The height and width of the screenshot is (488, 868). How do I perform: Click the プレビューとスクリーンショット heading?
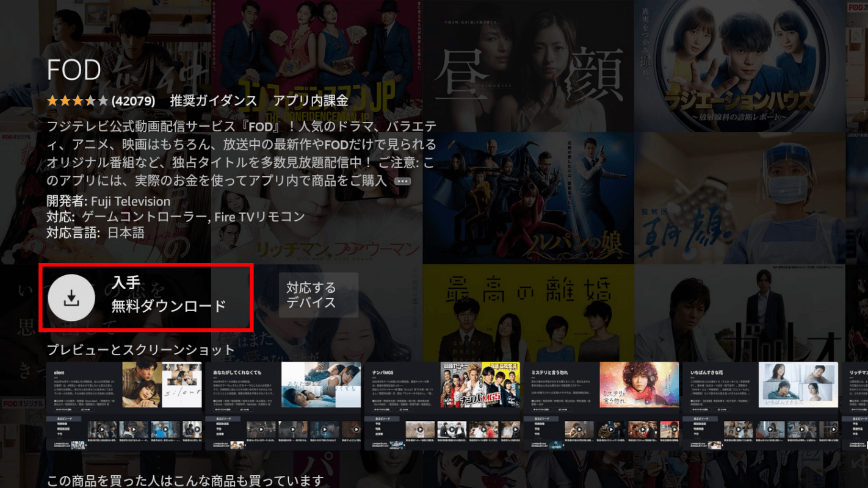tap(141, 350)
